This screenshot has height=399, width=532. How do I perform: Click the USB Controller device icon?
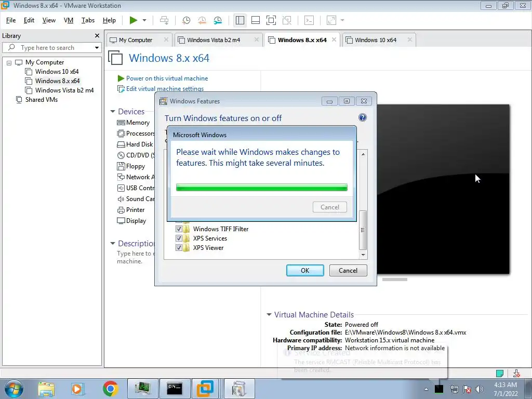click(121, 188)
